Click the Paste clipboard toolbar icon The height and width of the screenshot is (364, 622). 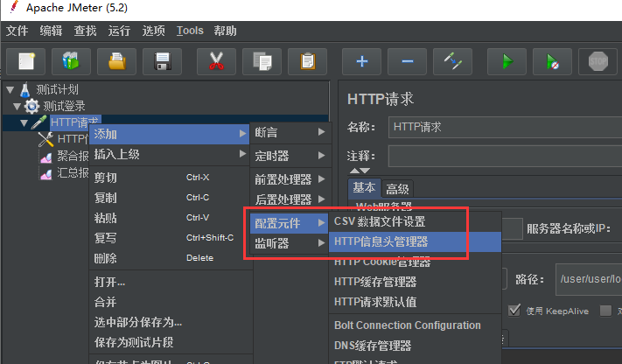307,61
